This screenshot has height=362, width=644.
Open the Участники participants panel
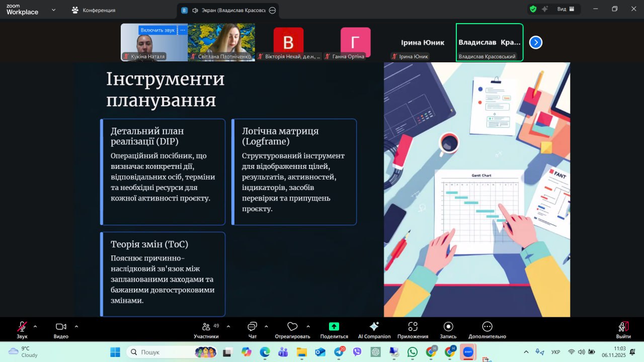click(206, 327)
